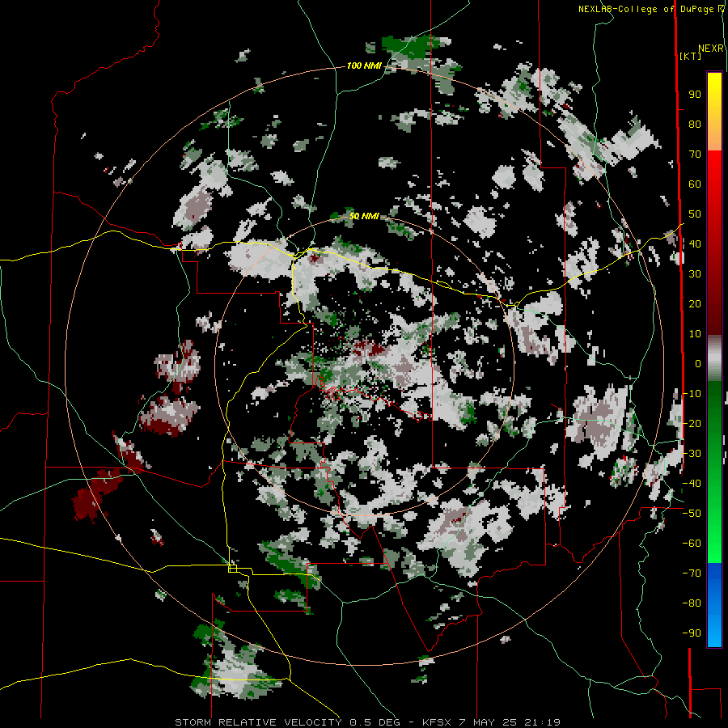The image size is (728, 728).
Task: Click the positive "90" scale value
Action: (695, 95)
